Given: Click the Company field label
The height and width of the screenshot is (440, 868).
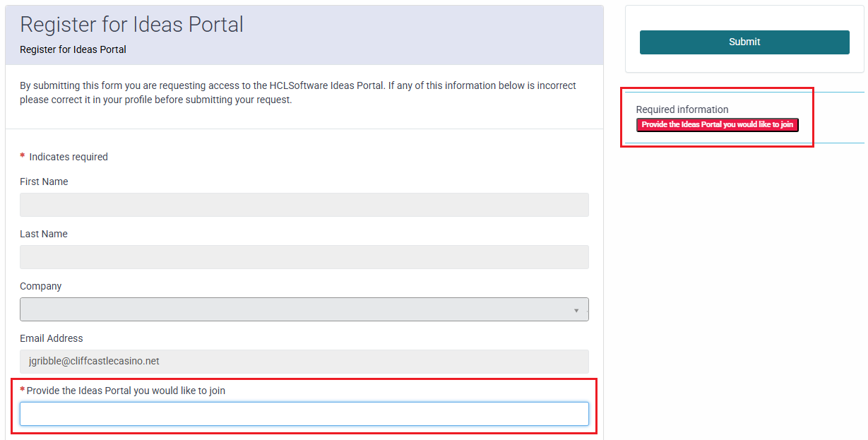Looking at the screenshot, I should tap(40, 286).
